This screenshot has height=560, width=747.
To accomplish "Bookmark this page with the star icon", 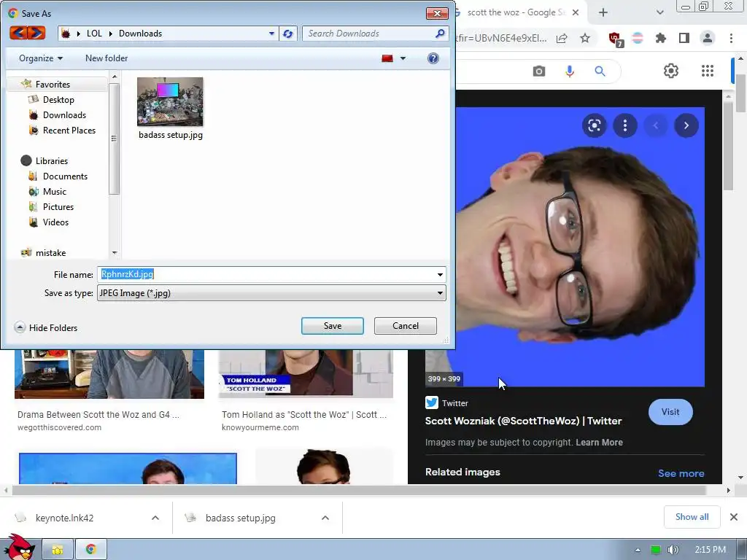I will click(x=585, y=38).
